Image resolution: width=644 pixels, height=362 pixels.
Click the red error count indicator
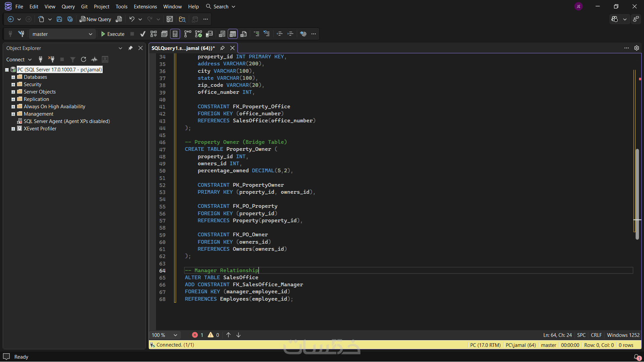[x=197, y=335]
